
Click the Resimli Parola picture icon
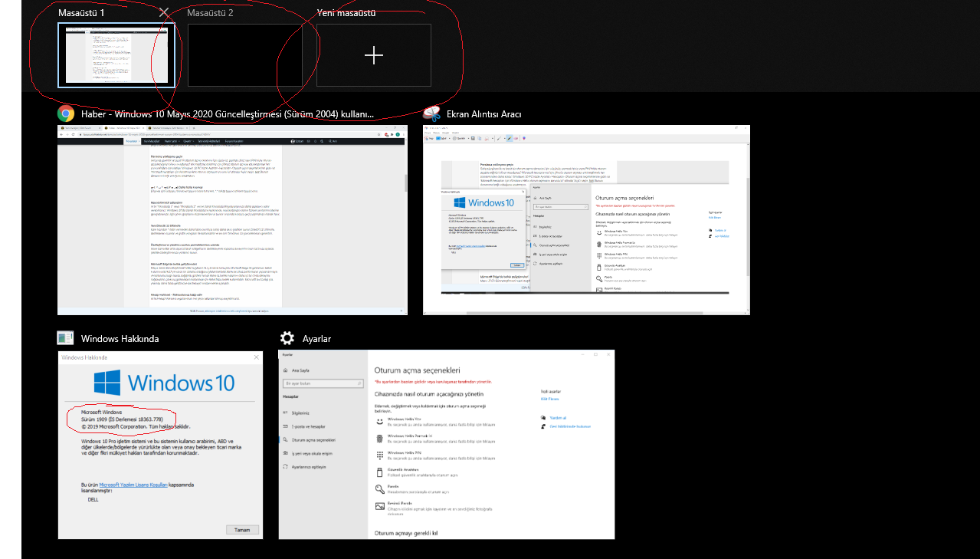point(379,505)
